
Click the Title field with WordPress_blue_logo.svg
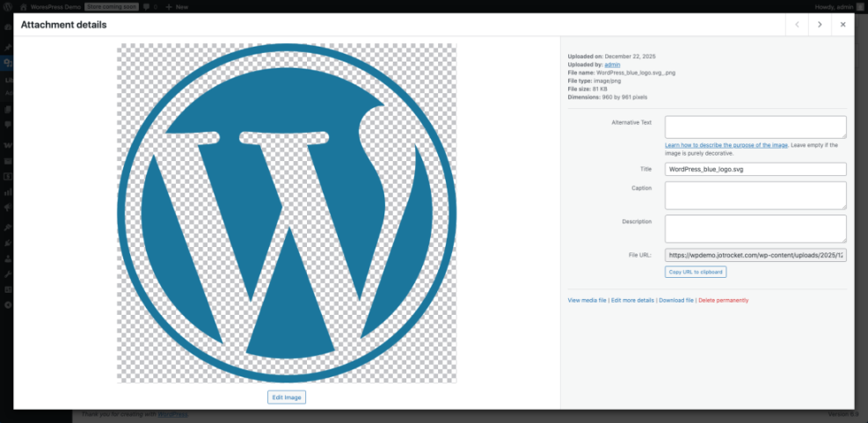coord(755,169)
